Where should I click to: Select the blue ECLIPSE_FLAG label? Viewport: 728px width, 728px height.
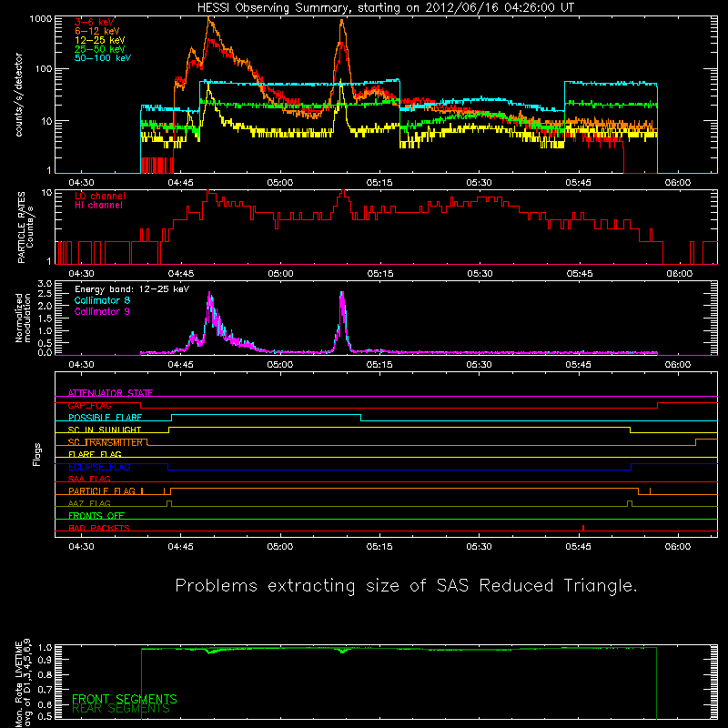99,467
